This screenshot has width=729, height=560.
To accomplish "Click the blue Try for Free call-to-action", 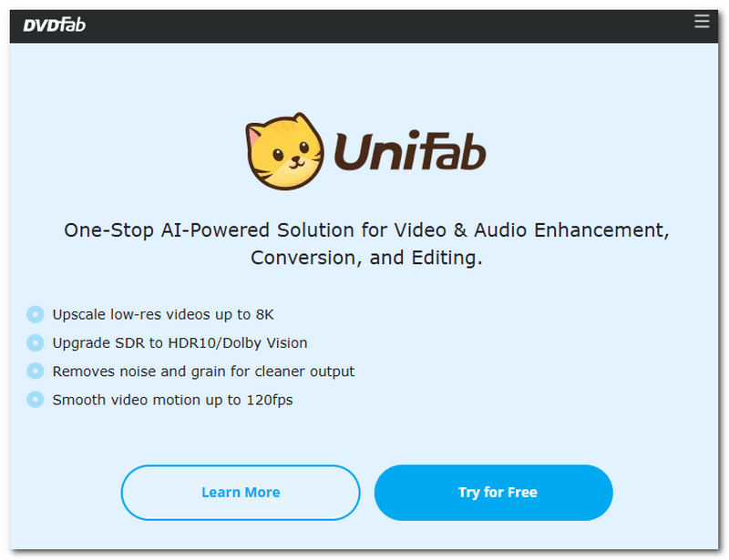I will point(493,492).
